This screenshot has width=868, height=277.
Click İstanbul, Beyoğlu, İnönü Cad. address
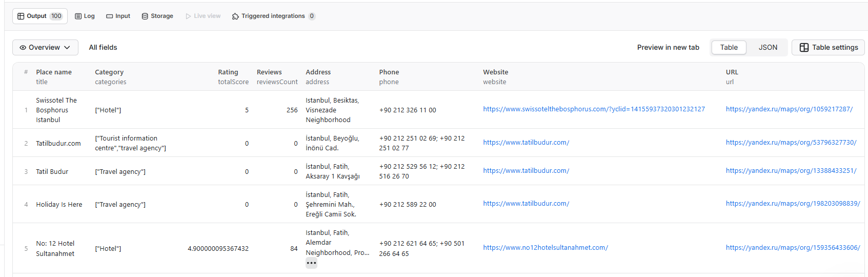(332, 143)
